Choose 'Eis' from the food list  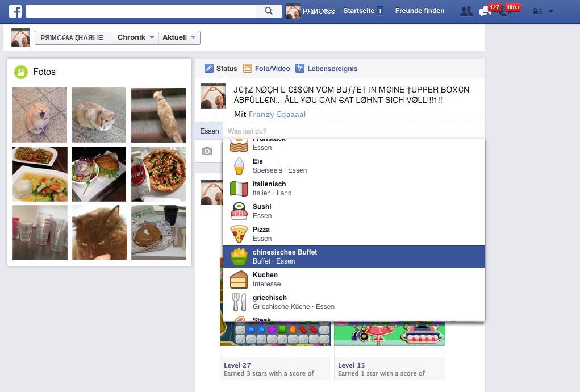point(354,166)
